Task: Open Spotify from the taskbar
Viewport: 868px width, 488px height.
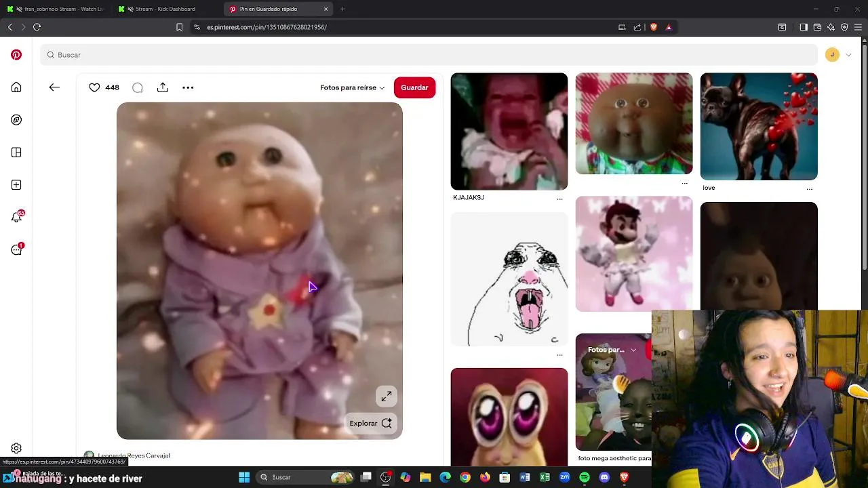Action: tap(585, 477)
